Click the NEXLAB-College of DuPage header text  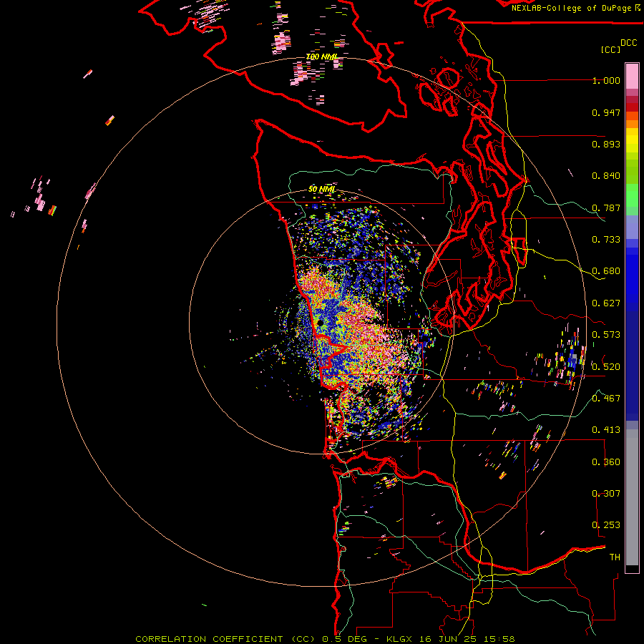[575, 8]
